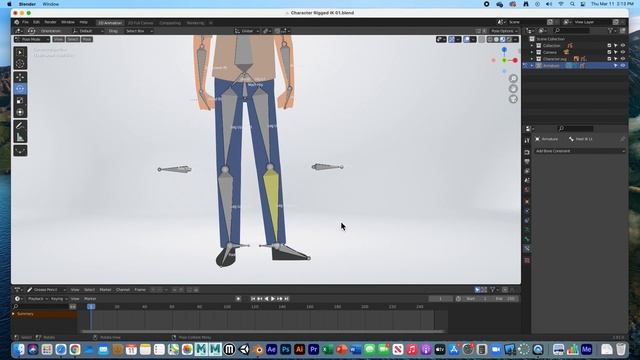Click the Blender logo menu icon
The image size is (640, 360).
(17, 22)
